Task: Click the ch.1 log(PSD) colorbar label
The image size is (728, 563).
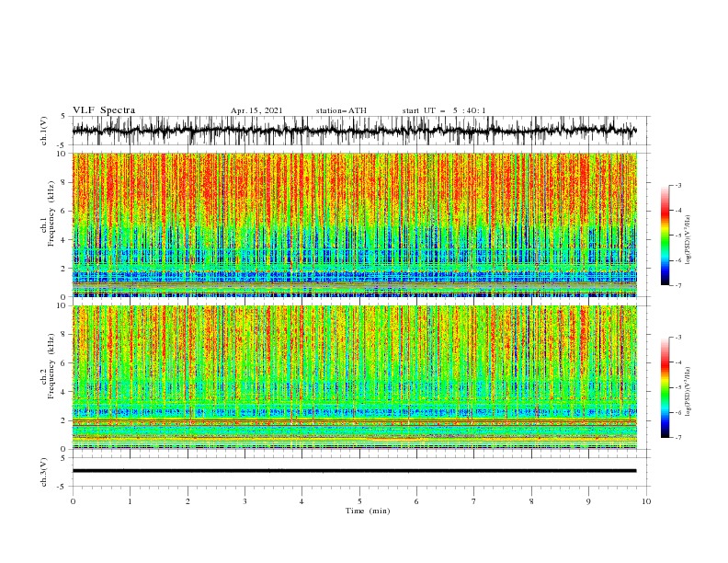Action: (x=688, y=240)
